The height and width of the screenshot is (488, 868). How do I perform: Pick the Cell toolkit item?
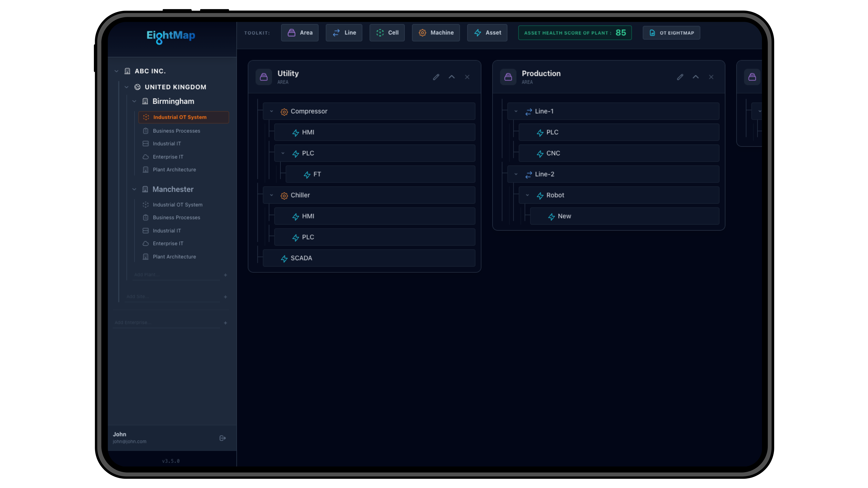pyautogui.click(x=387, y=33)
